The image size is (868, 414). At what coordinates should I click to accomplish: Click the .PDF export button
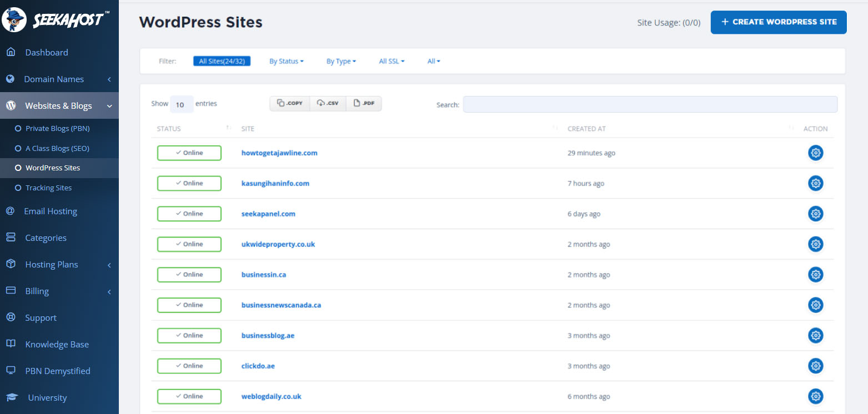pos(364,103)
